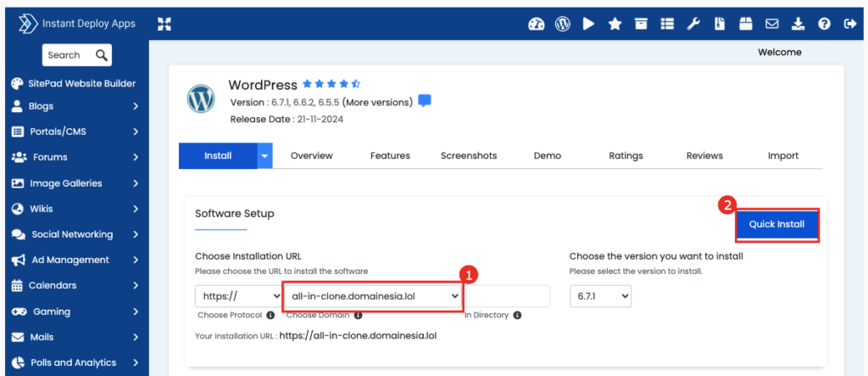Expand the Calendars category chevron
Screen dimensions: 868x376
pyautogui.click(x=136, y=285)
